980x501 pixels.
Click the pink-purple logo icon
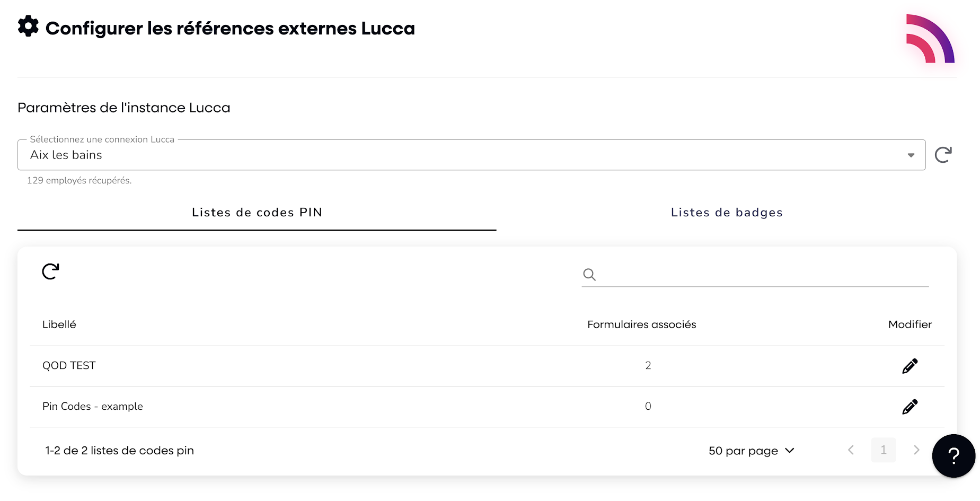[x=930, y=39]
